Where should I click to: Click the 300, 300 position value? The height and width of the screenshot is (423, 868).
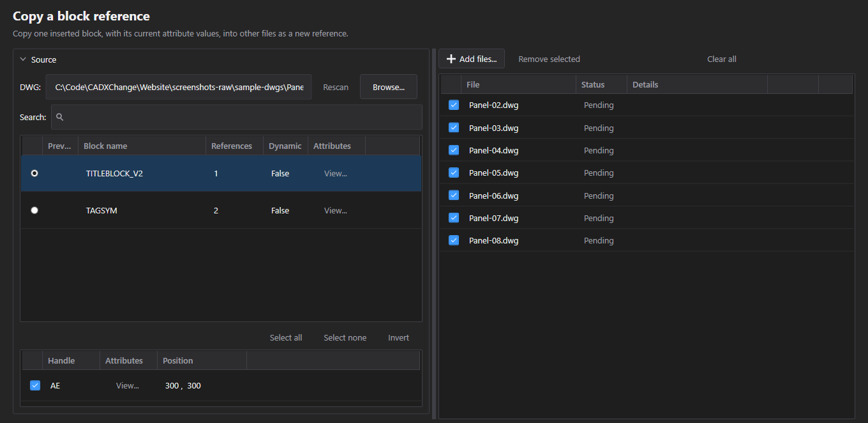pyautogui.click(x=183, y=385)
